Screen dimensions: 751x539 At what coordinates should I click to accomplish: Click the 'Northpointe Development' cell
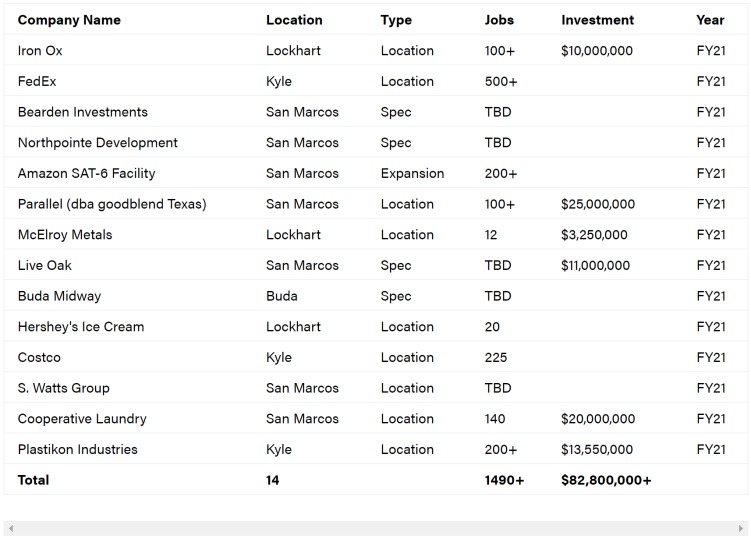tap(97, 143)
